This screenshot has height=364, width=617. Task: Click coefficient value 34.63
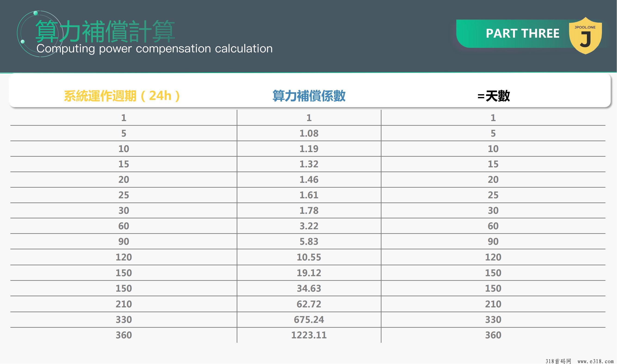(x=309, y=288)
